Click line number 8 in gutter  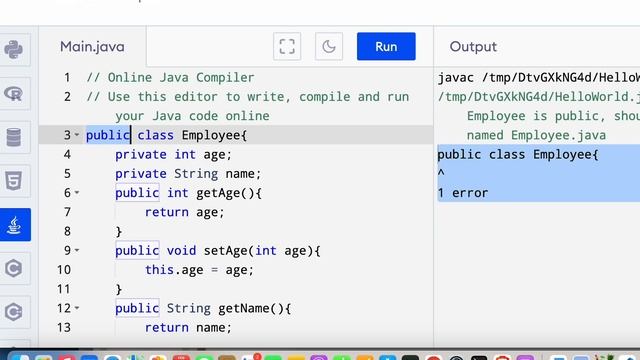click(x=67, y=231)
